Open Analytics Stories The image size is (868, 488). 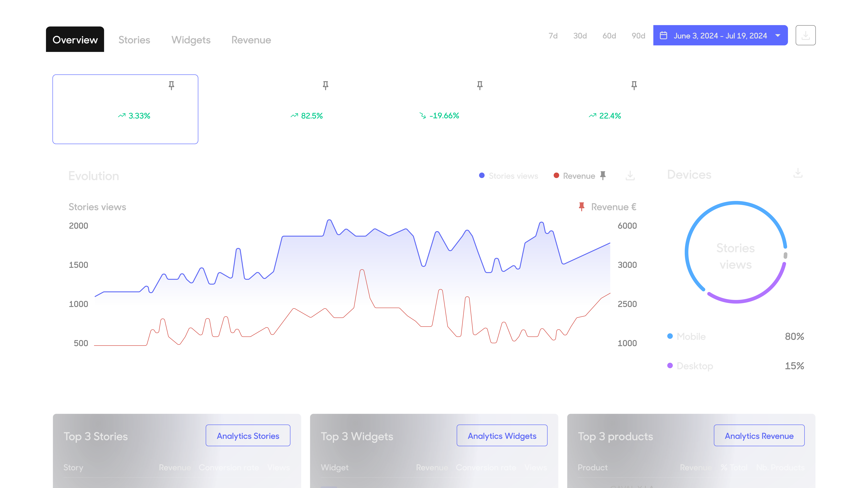coord(248,436)
